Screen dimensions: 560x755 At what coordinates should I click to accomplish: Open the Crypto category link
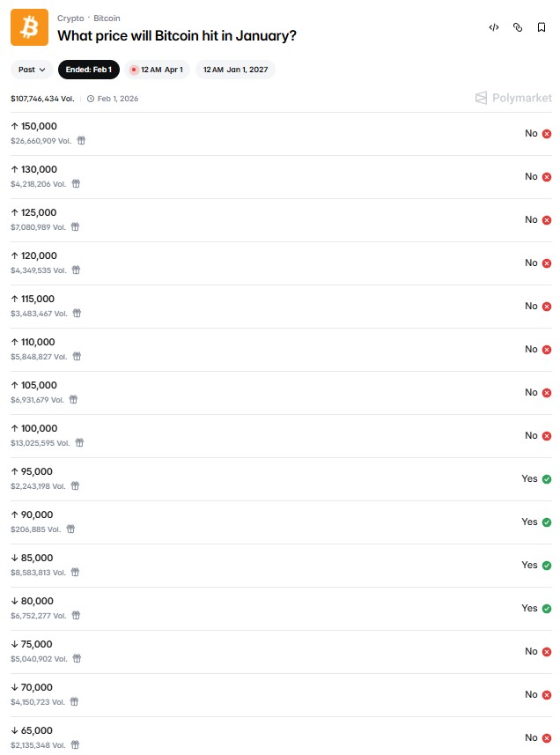[70, 18]
